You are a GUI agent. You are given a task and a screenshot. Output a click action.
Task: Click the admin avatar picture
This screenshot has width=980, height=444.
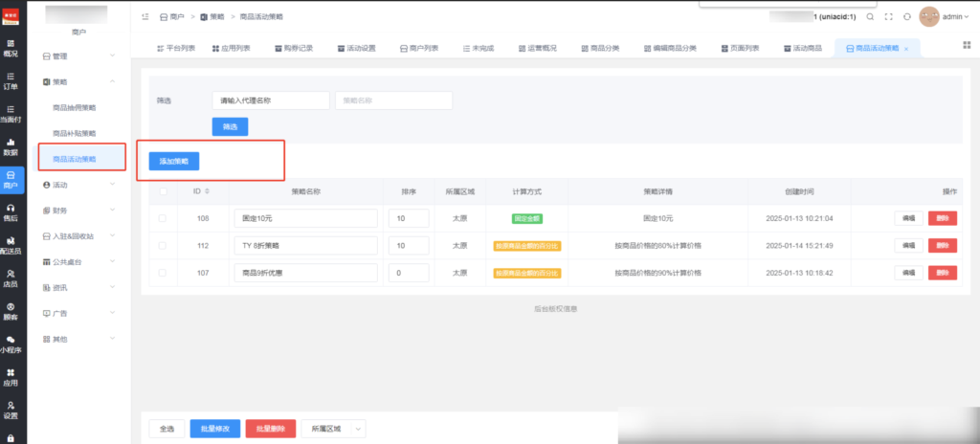[x=929, y=17]
